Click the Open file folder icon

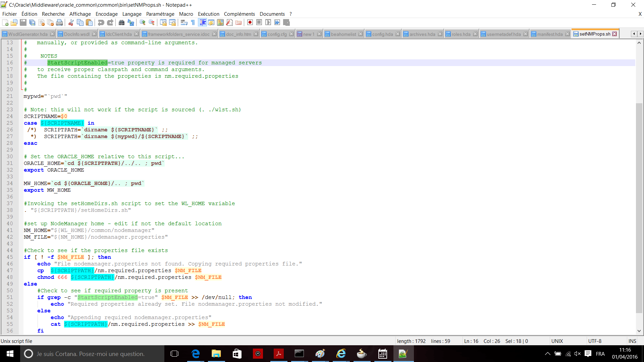pos(14,22)
